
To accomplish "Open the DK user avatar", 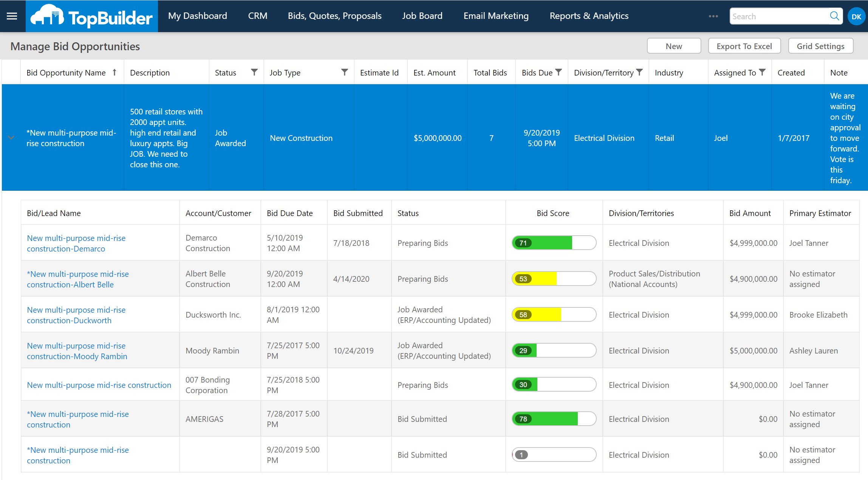I will click(856, 17).
